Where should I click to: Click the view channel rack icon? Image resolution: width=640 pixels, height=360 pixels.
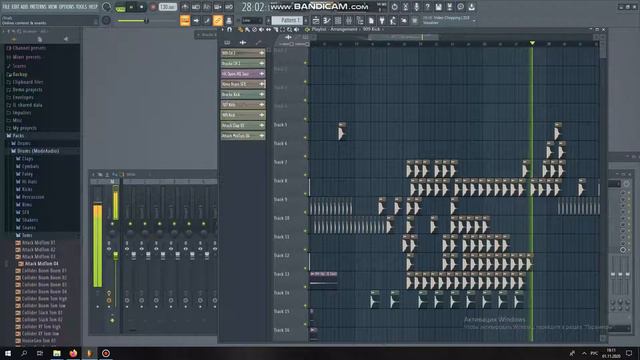coord(338,20)
